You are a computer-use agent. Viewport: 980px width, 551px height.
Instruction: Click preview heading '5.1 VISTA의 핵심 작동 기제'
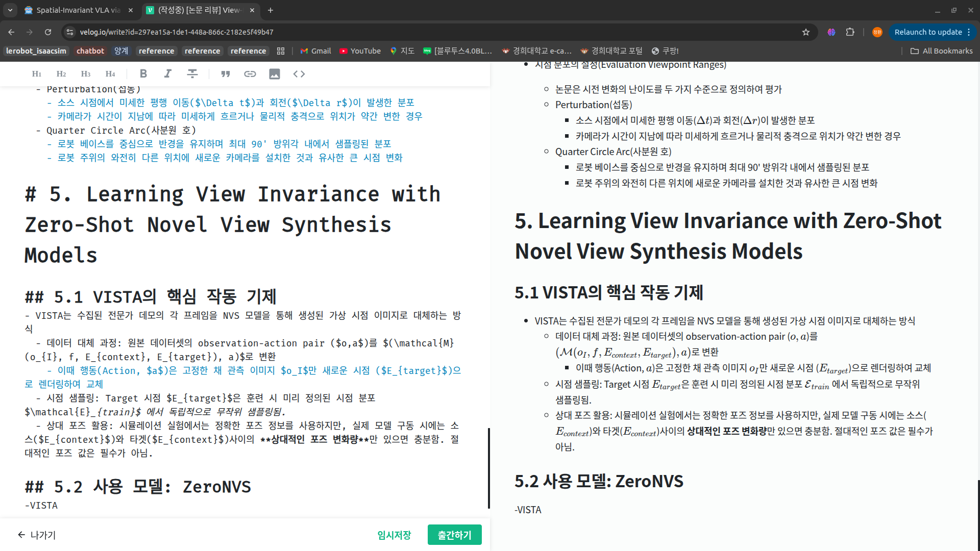tap(609, 292)
